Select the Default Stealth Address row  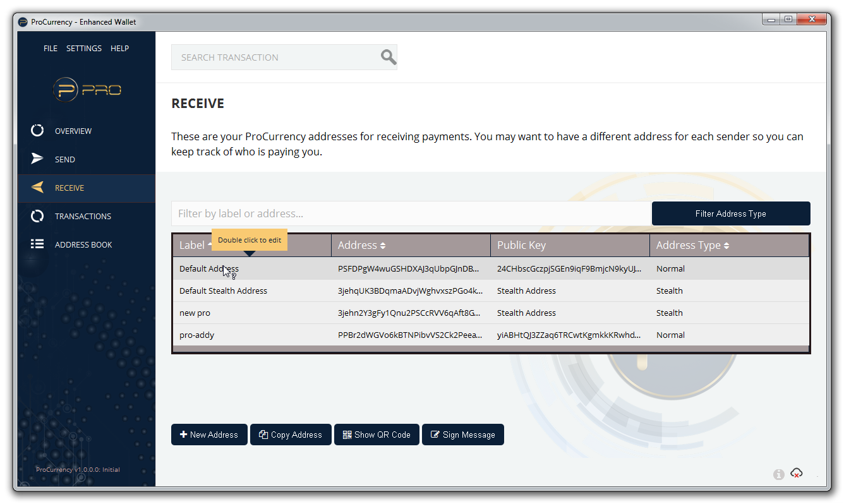[x=490, y=291]
